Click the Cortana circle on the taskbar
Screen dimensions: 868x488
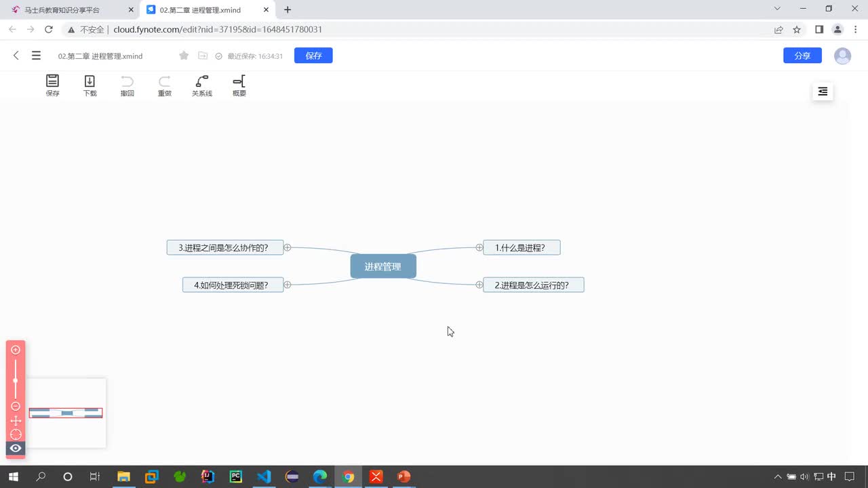(68, 476)
